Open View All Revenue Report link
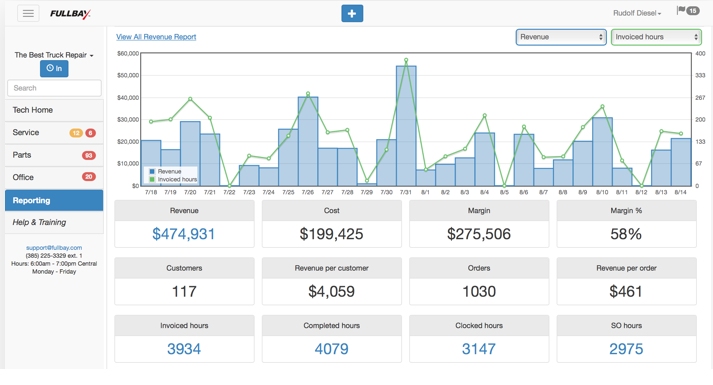This screenshot has width=713, height=385. 156,37
